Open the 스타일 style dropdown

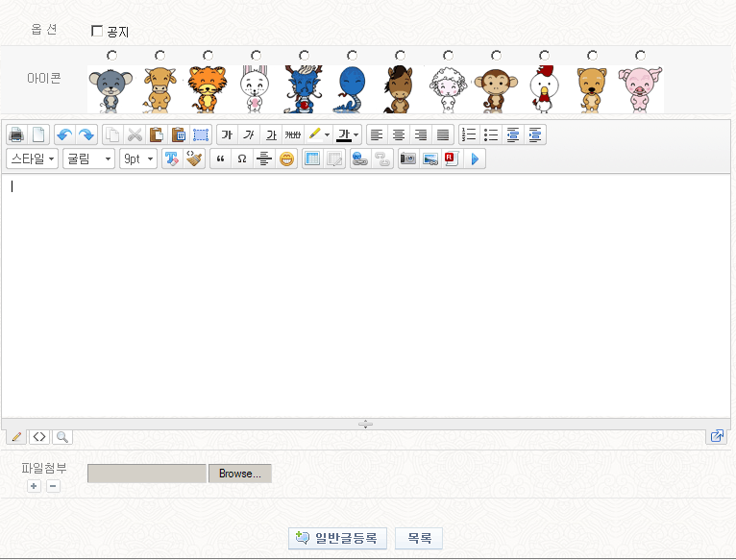click(33, 158)
